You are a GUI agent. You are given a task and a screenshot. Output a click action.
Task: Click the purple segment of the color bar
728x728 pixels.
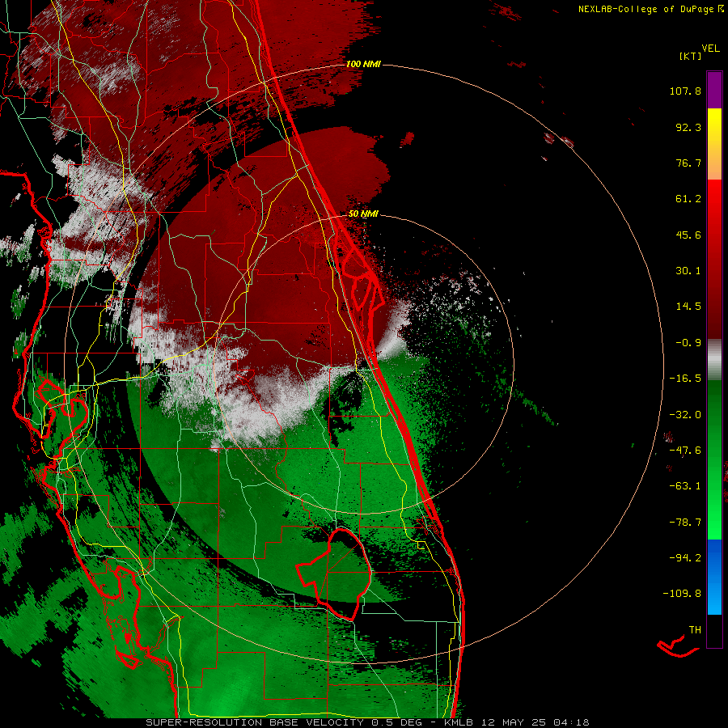[714, 90]
